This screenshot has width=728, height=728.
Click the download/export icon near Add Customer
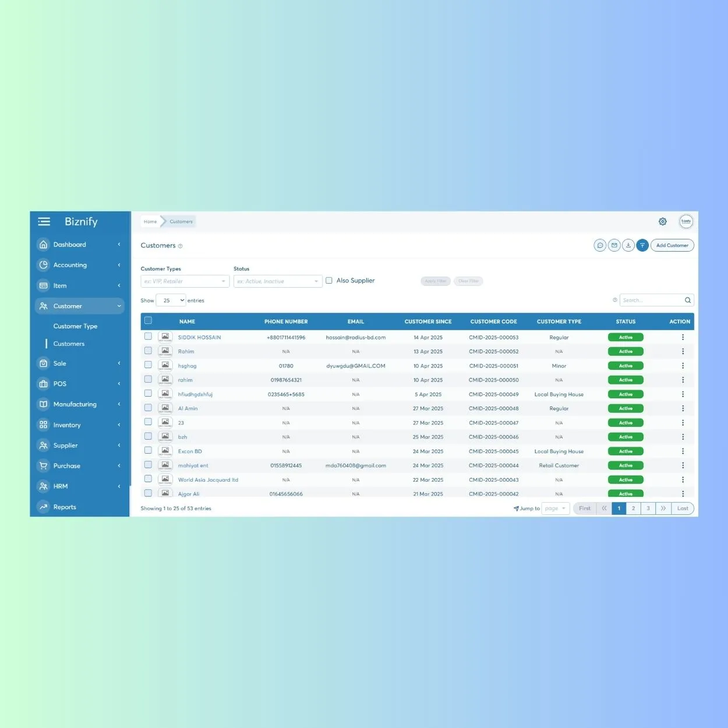pos(628,245)
